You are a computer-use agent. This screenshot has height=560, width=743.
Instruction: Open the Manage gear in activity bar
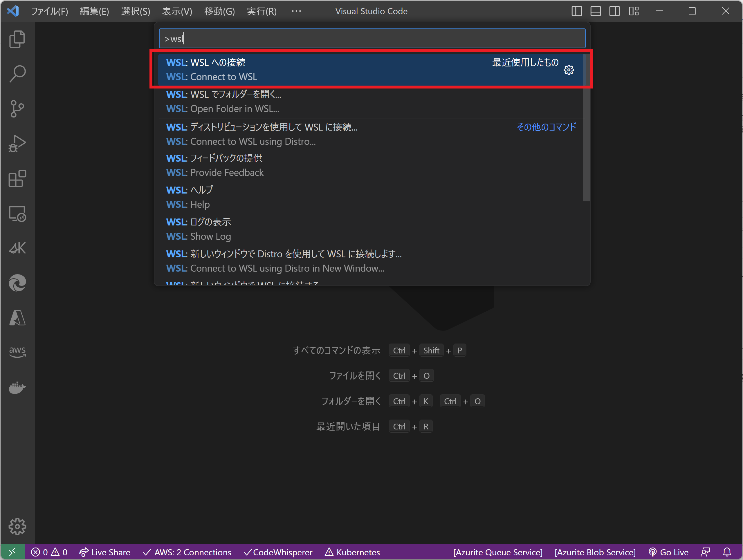point(17,526)
